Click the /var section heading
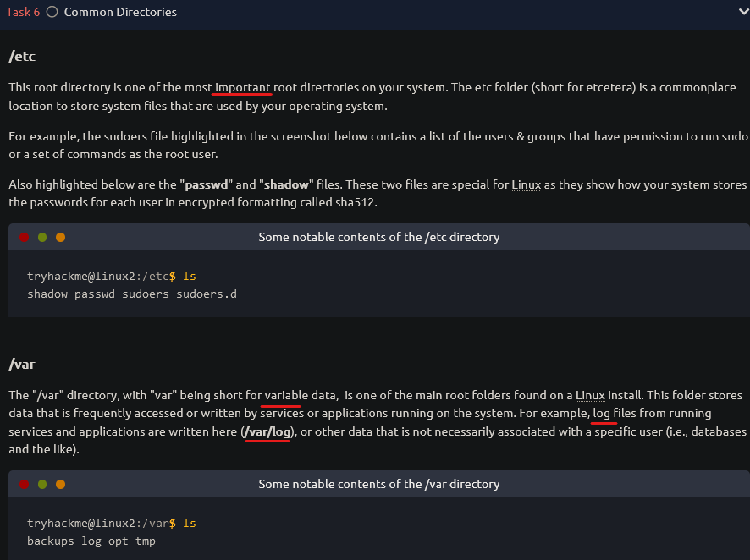The width and height of the screenshot is (750, 560). tap(22, 365)
